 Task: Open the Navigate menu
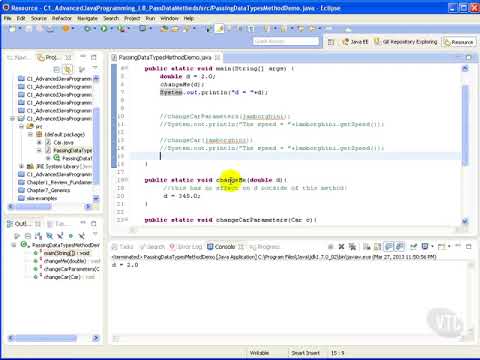(x=87, y=18)
